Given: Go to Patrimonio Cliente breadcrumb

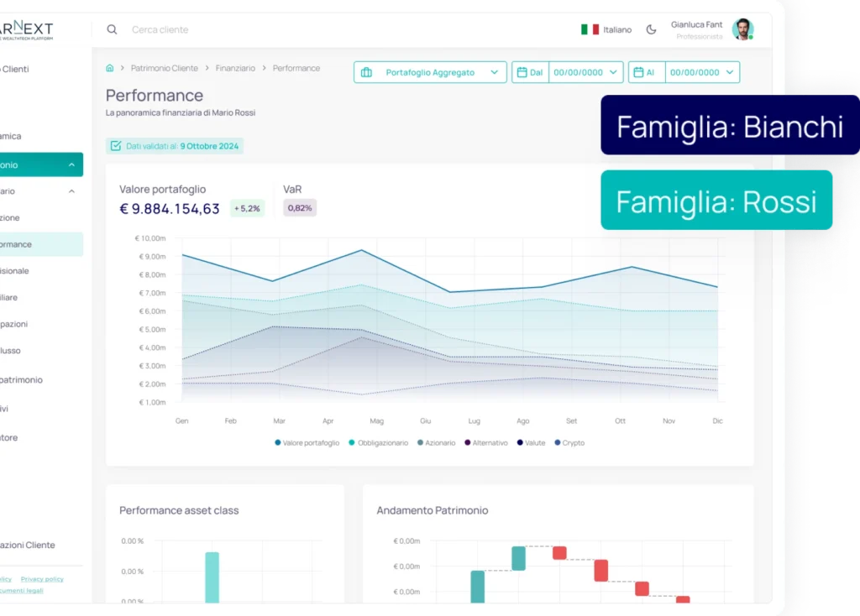Looking at the screenshot, I should tap(164, 68).
